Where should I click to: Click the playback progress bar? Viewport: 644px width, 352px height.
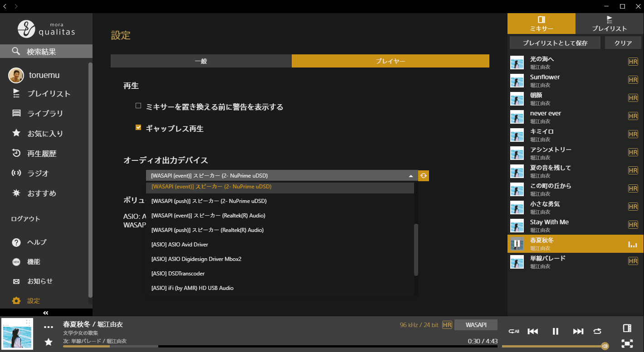tap(280, 347)
